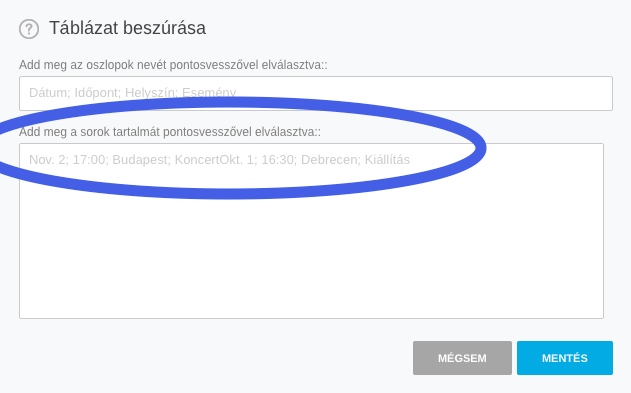This screenshot has height=393, width=631.
Task: Click the question mark help icon
Action: (29, 29)
